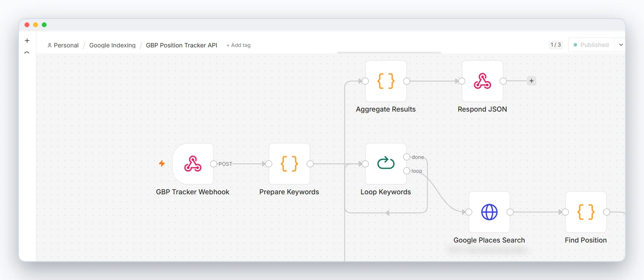Select the Loop Keywords label text

click(386, 192)
